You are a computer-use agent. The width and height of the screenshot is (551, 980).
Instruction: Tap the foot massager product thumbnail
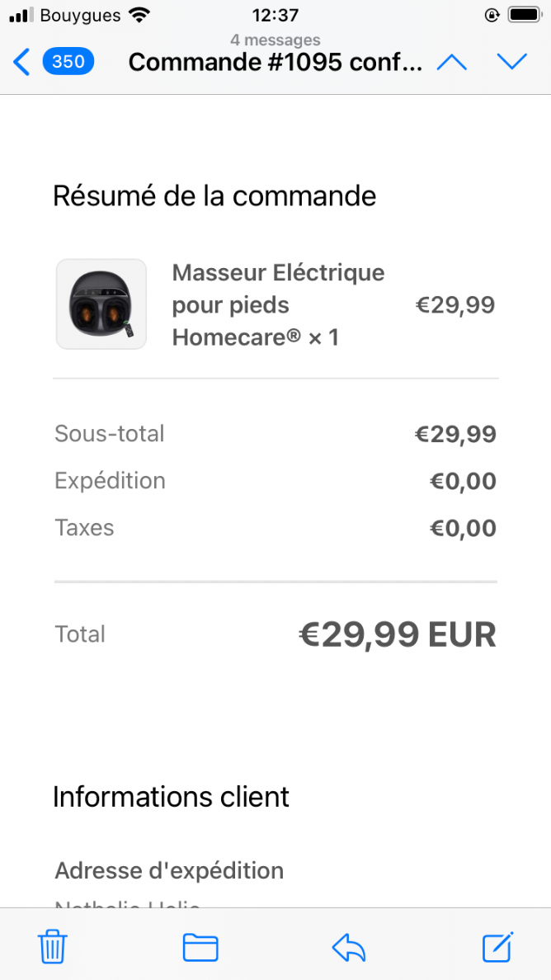(x=101, y=304)
